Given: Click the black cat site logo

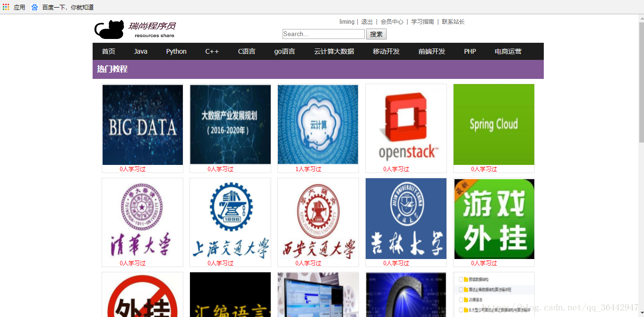Looking at the screenshot, I should [x=110, y=29].
